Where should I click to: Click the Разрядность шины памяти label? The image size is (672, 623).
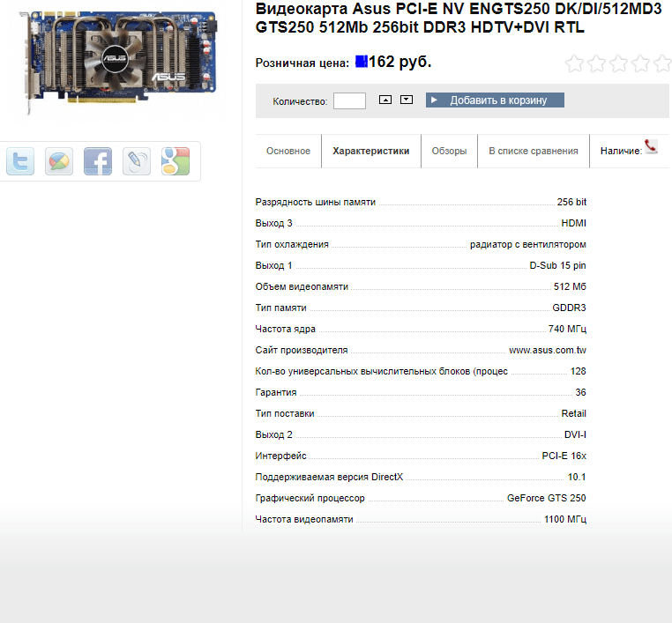[316, 202]
